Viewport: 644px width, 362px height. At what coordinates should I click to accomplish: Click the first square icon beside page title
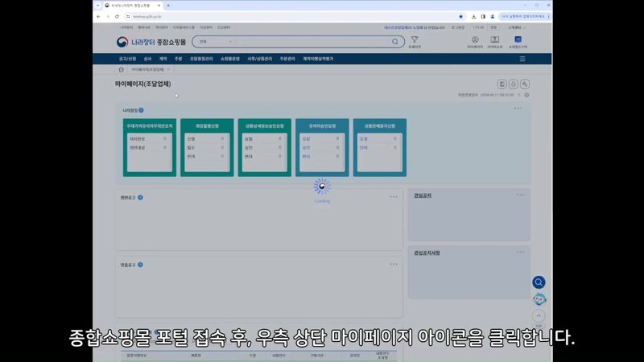[x=502, y=84]
